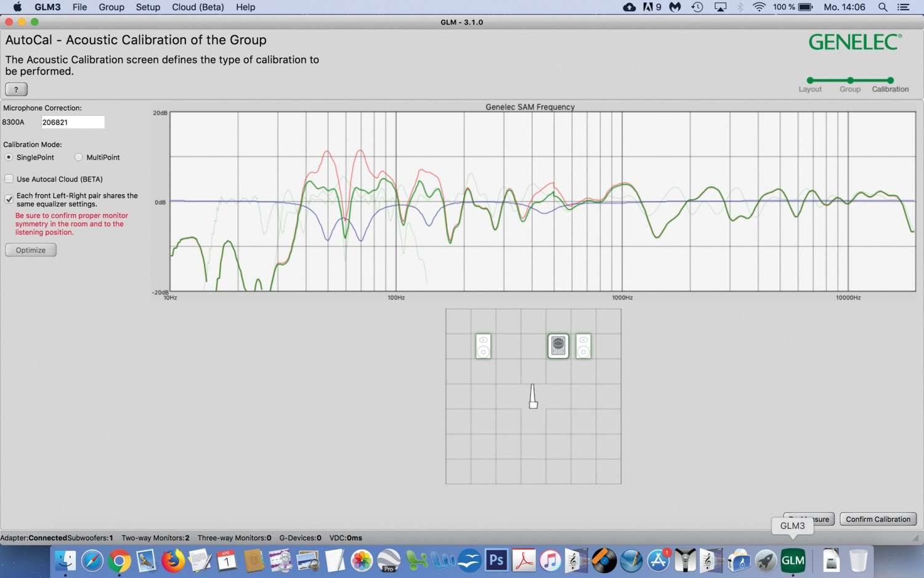This screenshot has height=578, width=924.
Task: Select SinglePoint calibration mode
Action: [x=9, y=157]
